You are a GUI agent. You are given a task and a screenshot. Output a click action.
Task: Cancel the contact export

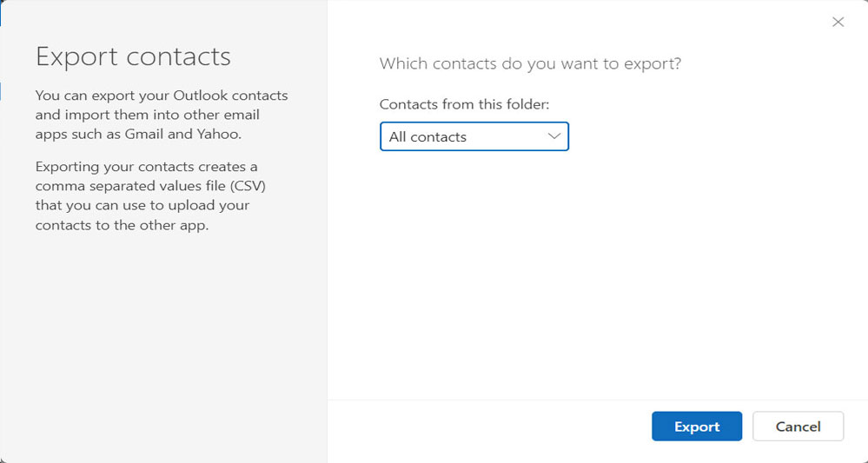[x=798, y=427]
